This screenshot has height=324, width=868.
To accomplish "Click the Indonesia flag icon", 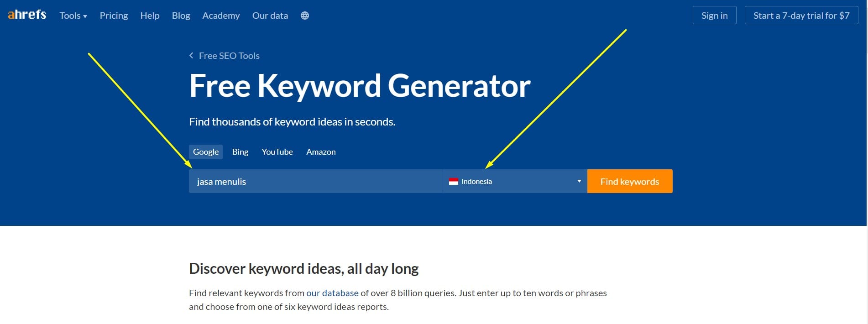I will tap(454, 182).
